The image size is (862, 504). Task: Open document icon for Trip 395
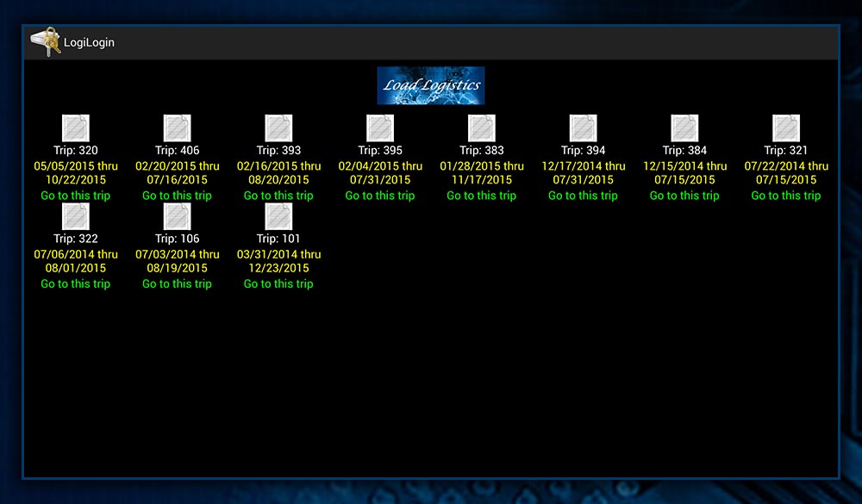[x=380, y=128]
